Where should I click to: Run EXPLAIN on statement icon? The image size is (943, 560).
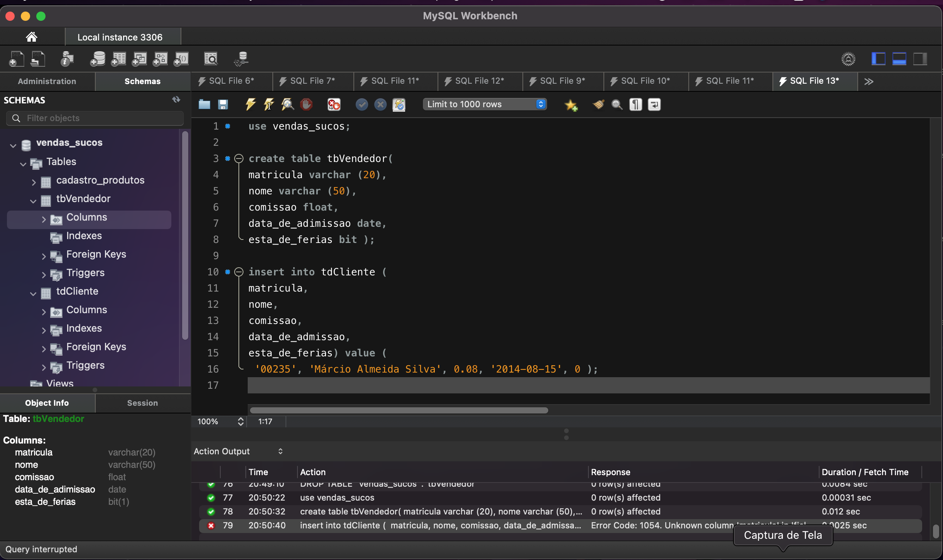pyautogui.click(x=287, y=105)
